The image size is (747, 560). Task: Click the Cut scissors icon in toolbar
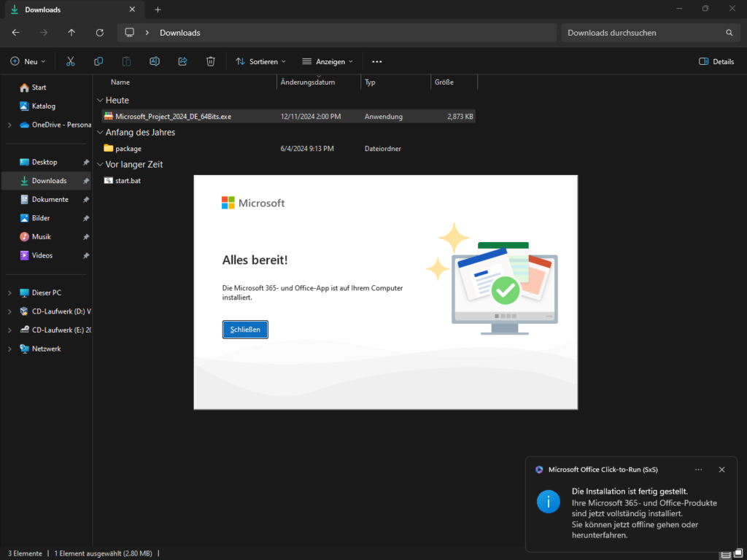click(71, 61)
